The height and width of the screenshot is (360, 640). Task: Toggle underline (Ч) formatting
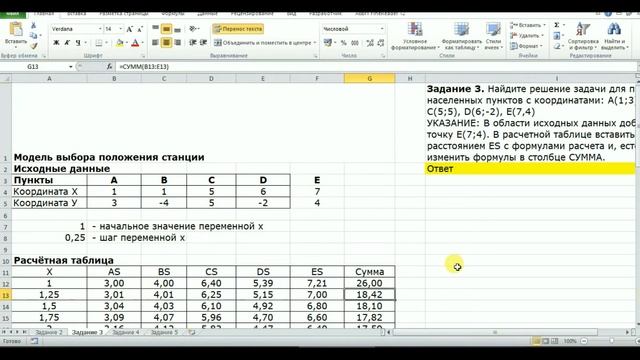coord(78,42)
